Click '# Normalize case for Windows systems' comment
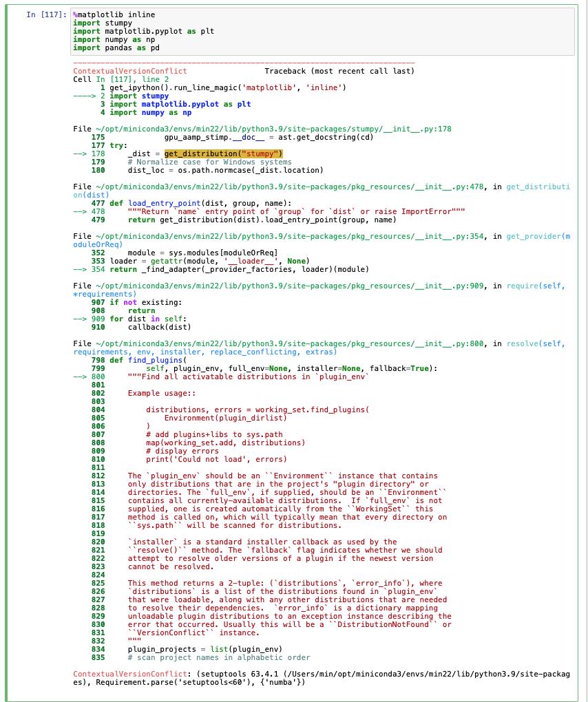Image resolution: width=588 pixels, height=702 pixels. pyautogui.click(x=209, y=162)
